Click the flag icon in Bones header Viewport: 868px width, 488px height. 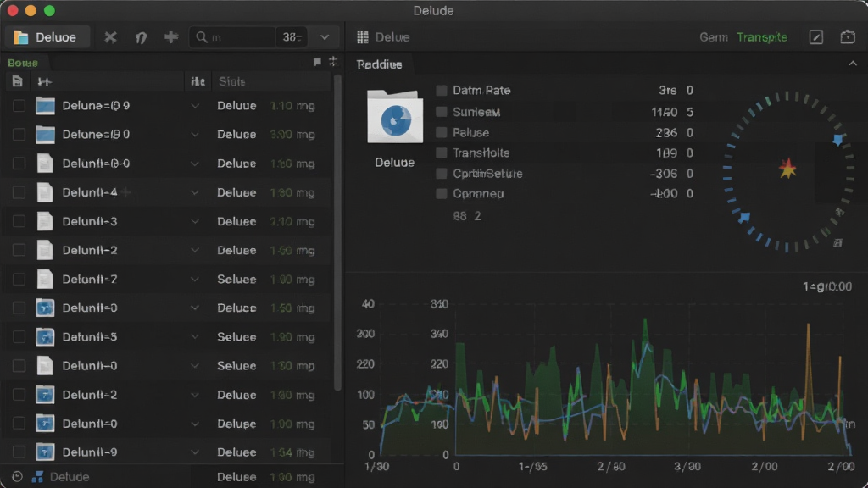pos(317,62)
